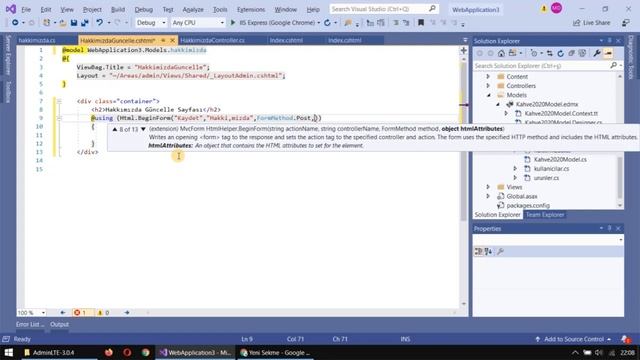
Task: Open Extensions menu
Action: (x=251, y=9)
